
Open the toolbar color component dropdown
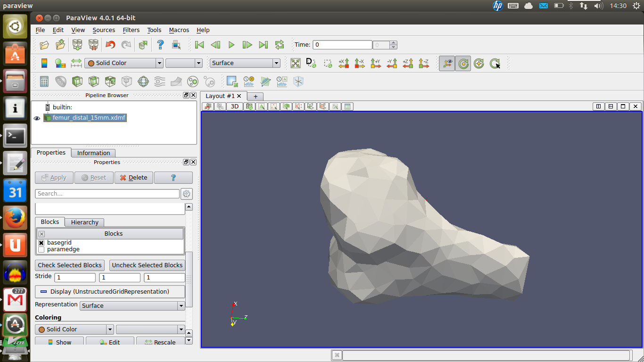click(184, 63)
